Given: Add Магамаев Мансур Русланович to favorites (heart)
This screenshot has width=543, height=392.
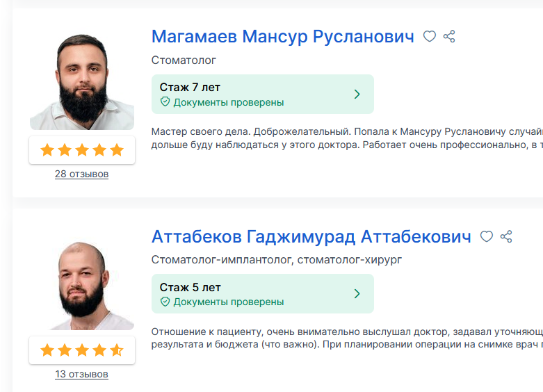Looking at the screenshot, I should tap(430, 37).
